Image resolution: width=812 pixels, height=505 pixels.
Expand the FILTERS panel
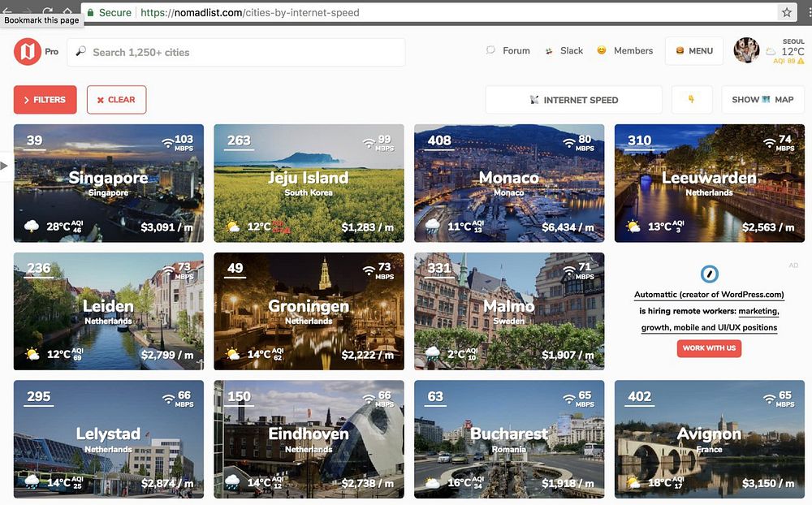coord(45,99)
